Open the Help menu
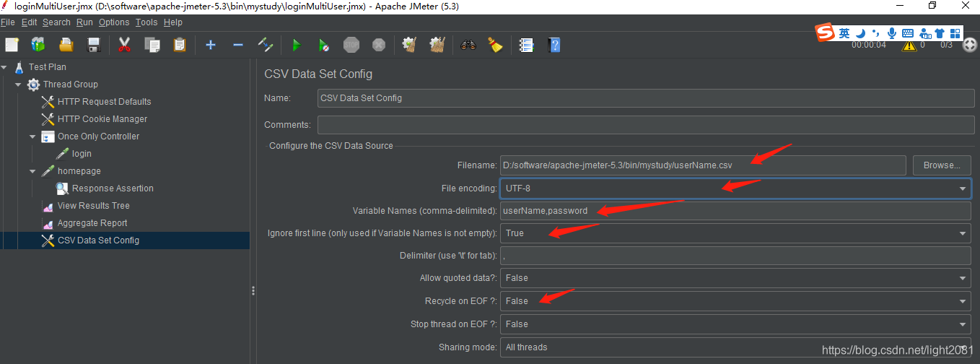 click(173, 22)
